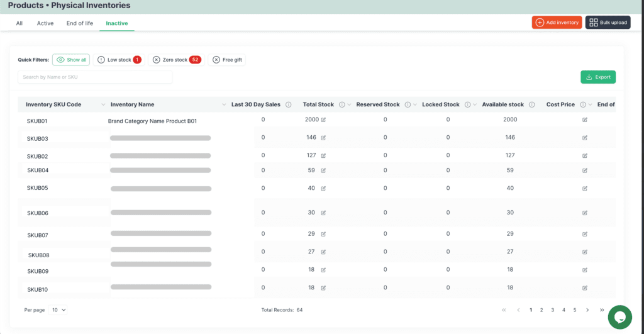Show info for Last 30 Day Sales
This screenshot has width=644, height=334.
point(288,105)
